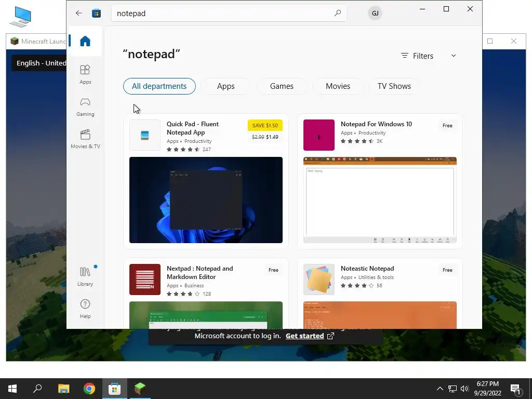Click This PC desktop icon
532x399 pixels.
tap(20, 17)
